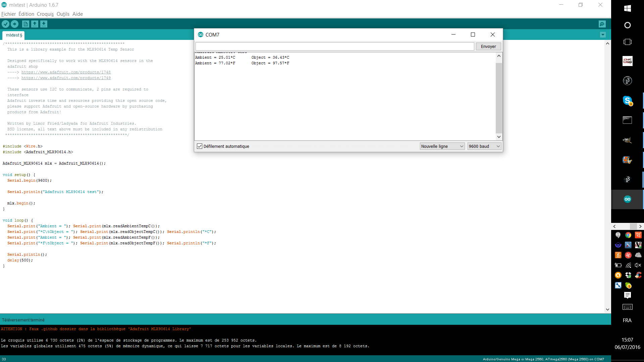Click the Skype taskbar icon
The width and height of the screenshot is (644, 362).
click(x=627, y=101)
